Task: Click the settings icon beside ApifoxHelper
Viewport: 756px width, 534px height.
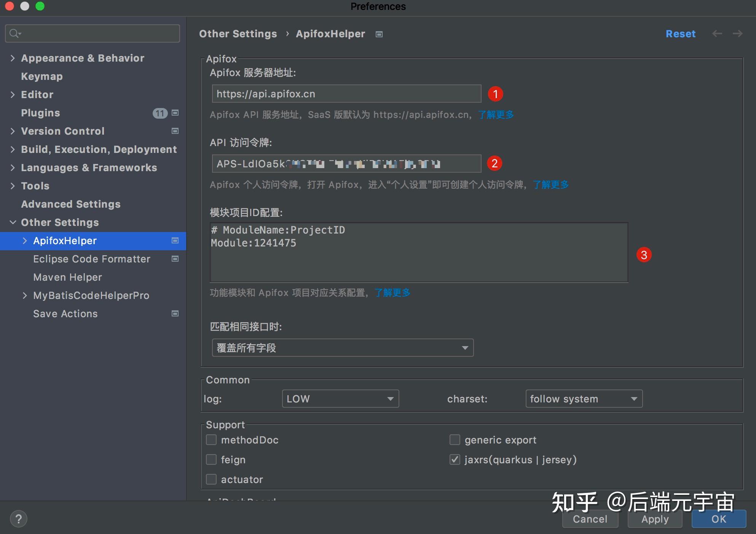Action: point(175,240)
